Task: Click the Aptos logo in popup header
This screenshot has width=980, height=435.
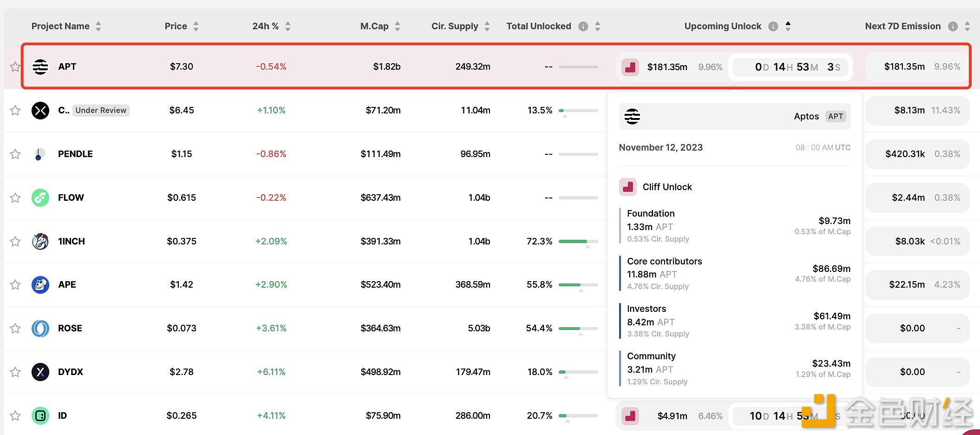Action: click(632, 116)
